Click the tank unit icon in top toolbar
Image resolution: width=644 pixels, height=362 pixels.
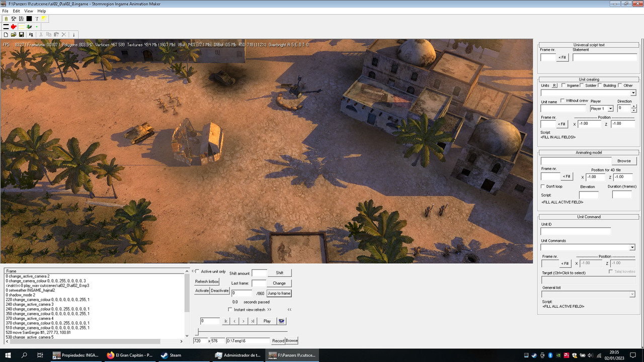pos(6,19)
